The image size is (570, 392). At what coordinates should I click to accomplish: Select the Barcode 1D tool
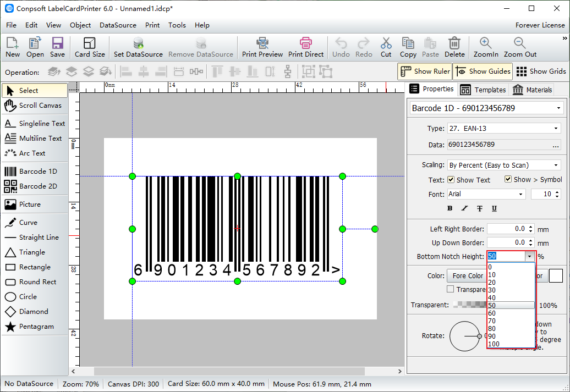coord(35,171)
